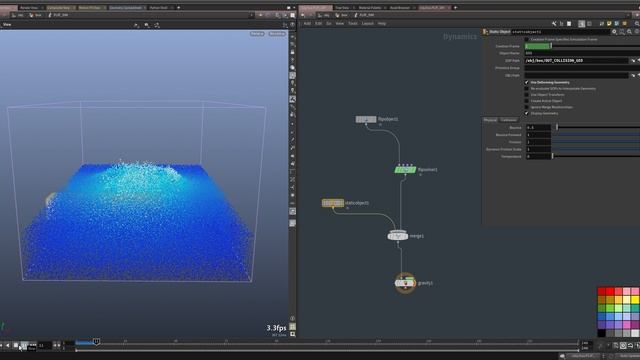Viewport: 640px width, 360px height.
Task: Open the network editor Go menu
Action: [329, 24]
